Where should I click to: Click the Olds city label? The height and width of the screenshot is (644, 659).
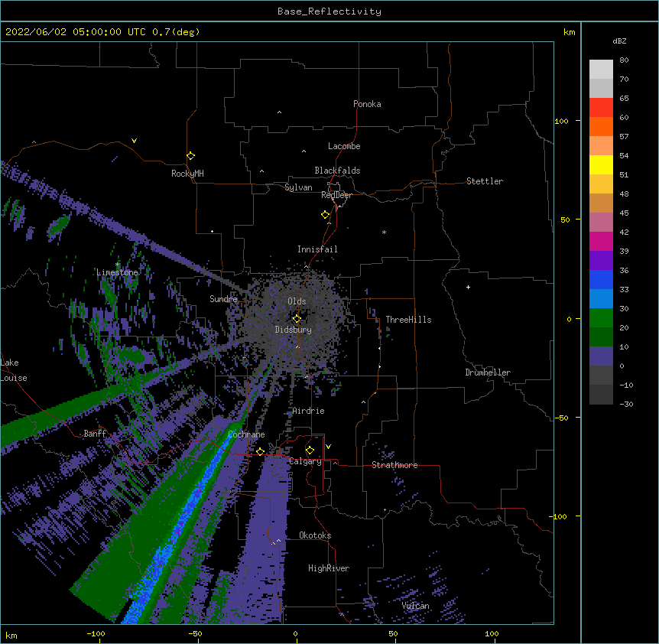click(x=297, y=301)
